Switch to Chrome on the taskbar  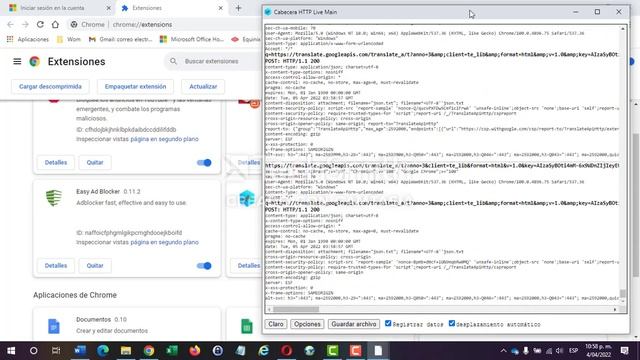(x=149, y=351)
